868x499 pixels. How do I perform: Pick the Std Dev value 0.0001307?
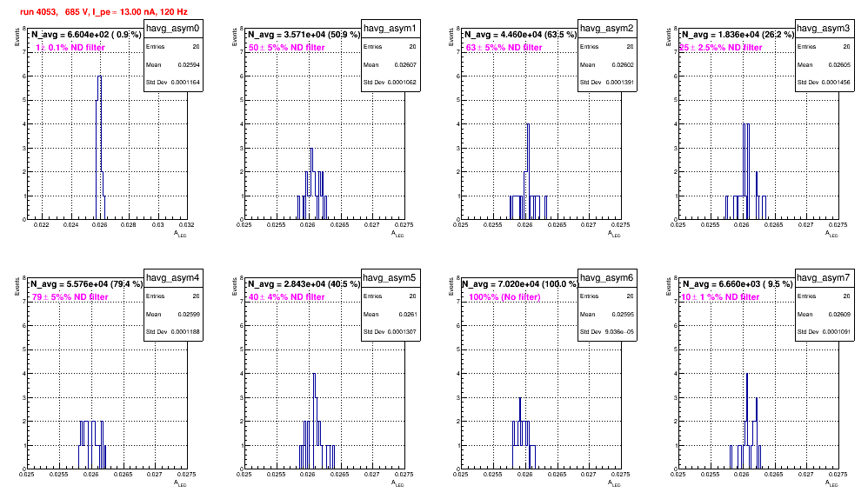click(x=403, y=332)
